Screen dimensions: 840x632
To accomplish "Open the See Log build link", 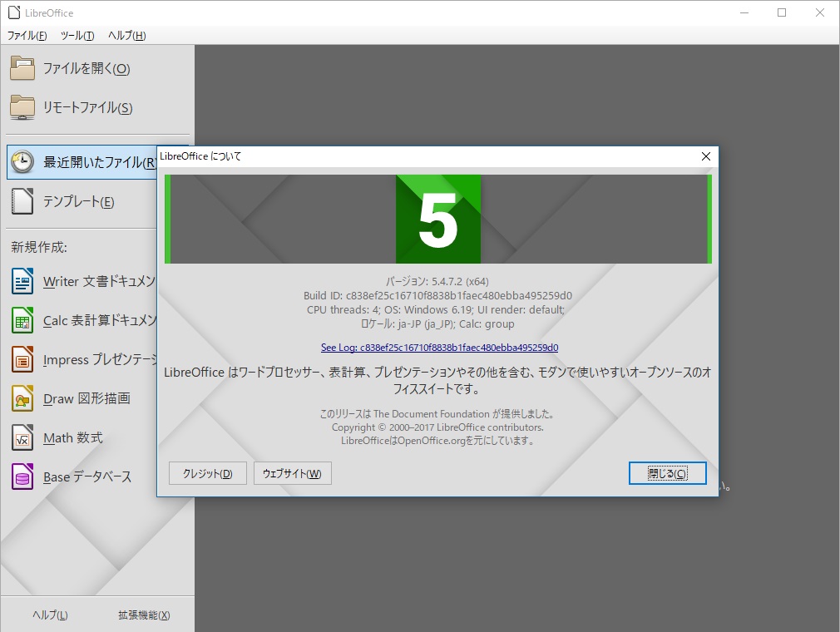I will pos(439,347).
